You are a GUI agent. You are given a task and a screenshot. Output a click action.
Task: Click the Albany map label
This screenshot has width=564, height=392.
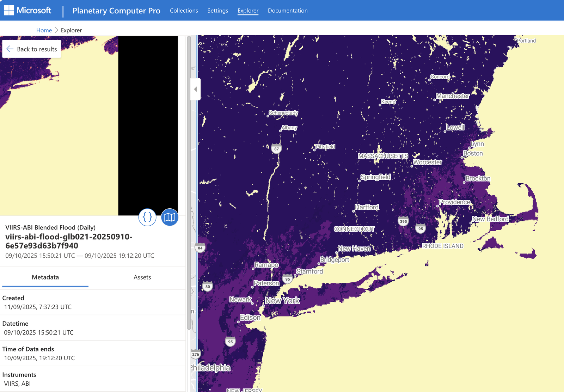(289, 128)
